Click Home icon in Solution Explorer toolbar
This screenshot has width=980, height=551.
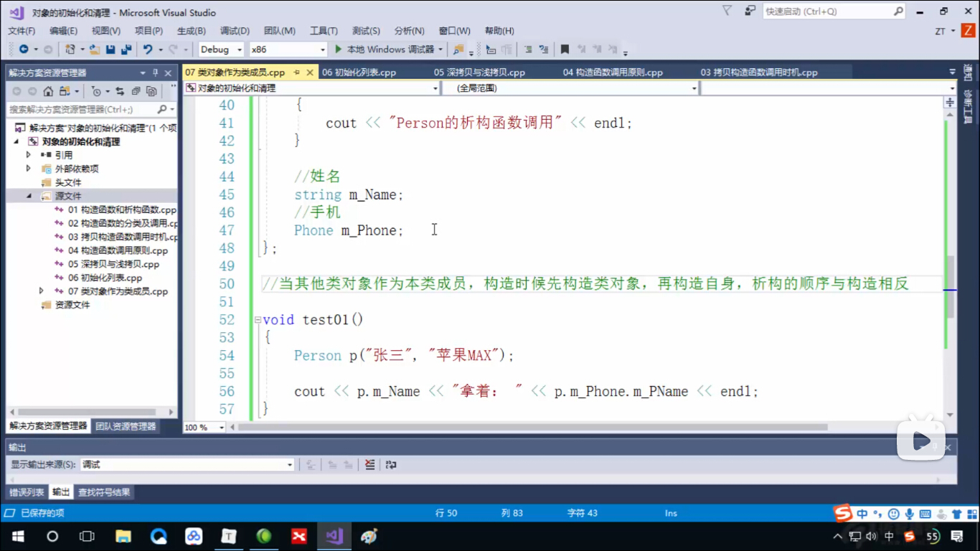pyautogui.click(x=48, y=91)
